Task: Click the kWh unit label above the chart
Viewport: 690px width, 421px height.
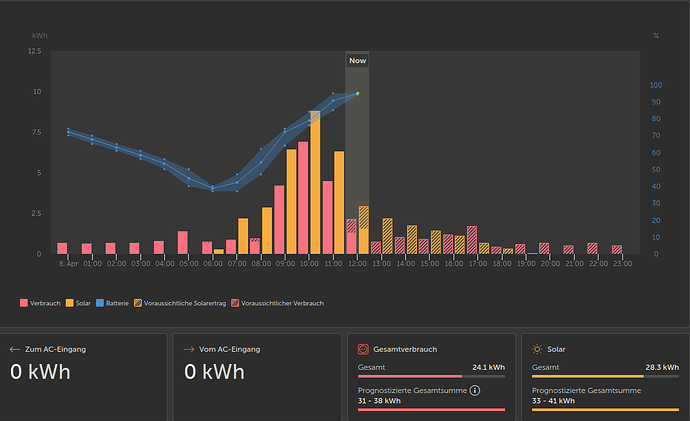Action: pos(40,36)
